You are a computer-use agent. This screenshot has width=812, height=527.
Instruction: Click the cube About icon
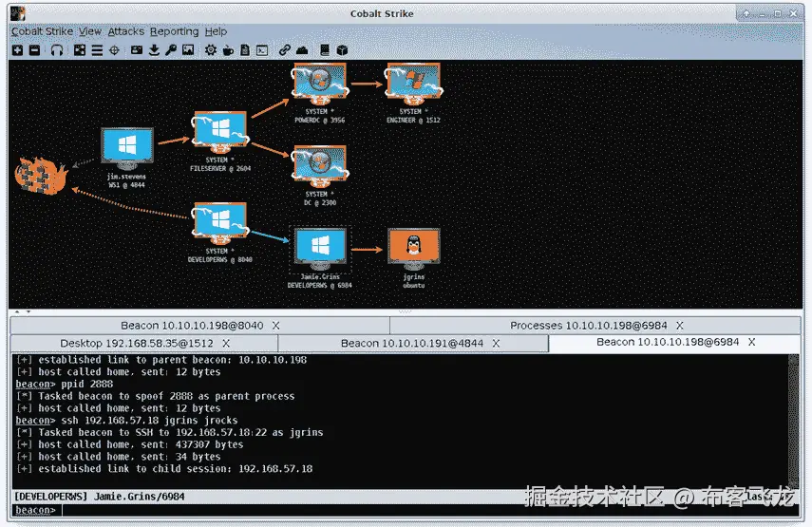click(342, 50)
